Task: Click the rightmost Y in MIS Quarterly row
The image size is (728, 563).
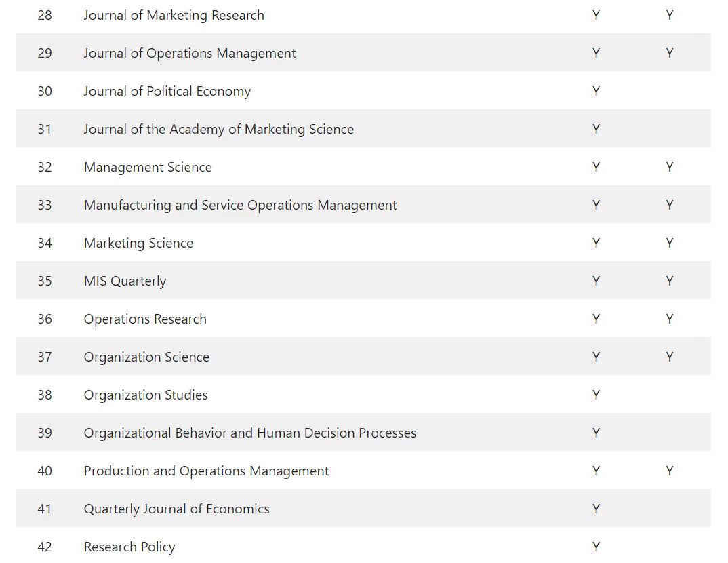Action: coord(669,281)
